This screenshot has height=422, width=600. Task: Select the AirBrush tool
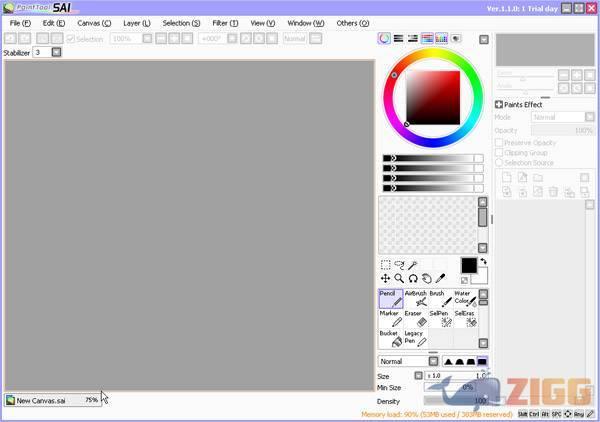(416, 298)
